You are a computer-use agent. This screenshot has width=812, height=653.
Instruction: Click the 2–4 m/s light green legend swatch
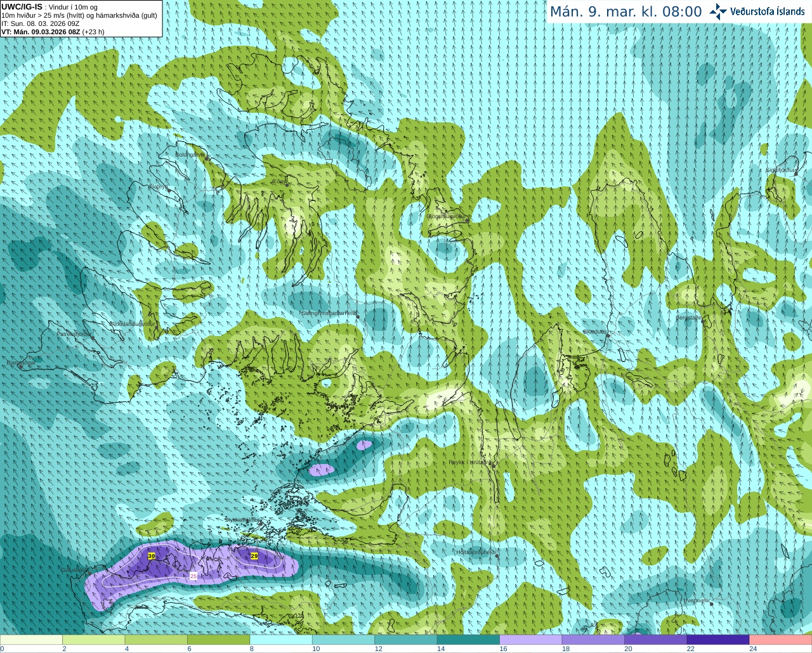(x=93, y=640)
